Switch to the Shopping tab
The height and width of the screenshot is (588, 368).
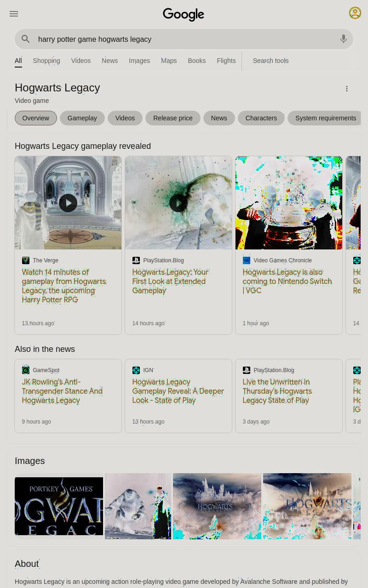click(46, 61)
